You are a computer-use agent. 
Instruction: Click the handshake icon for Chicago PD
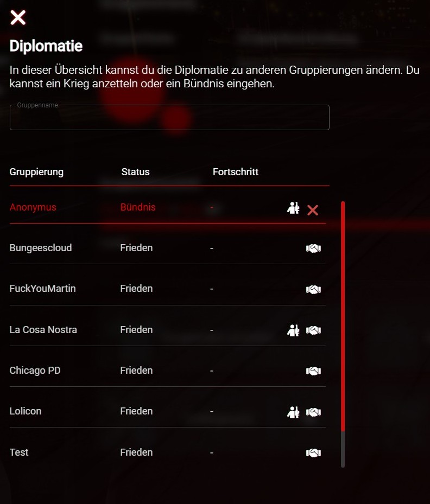tap(313, 371)
